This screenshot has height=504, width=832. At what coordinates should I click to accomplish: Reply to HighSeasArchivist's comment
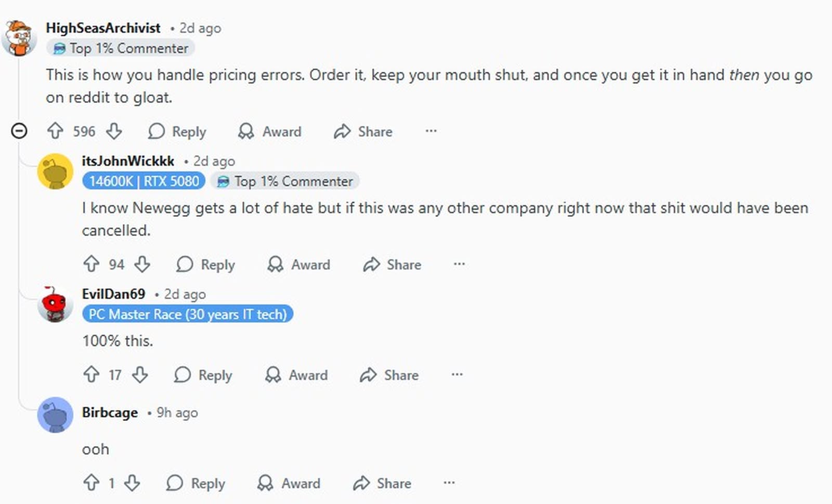(x=177, y=131)
